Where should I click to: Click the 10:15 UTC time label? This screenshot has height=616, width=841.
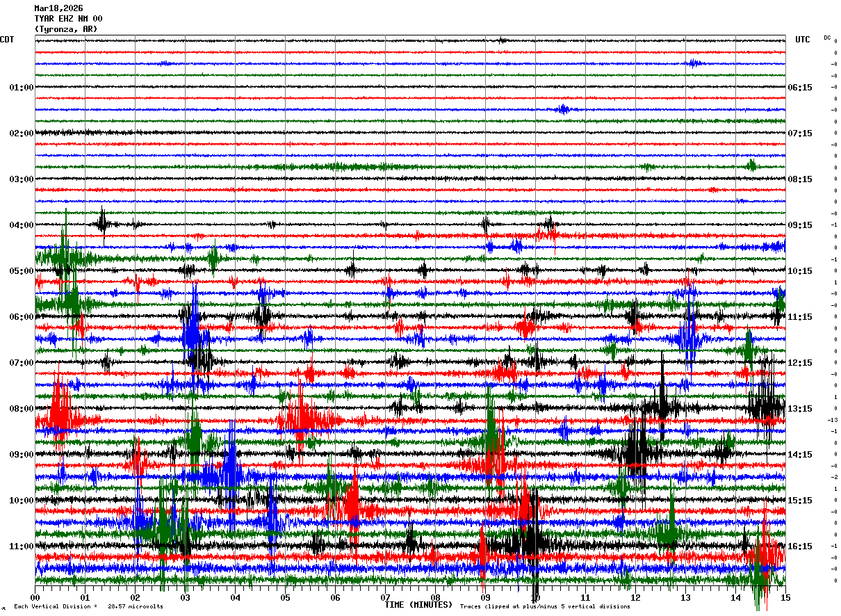tap(800, 271)
